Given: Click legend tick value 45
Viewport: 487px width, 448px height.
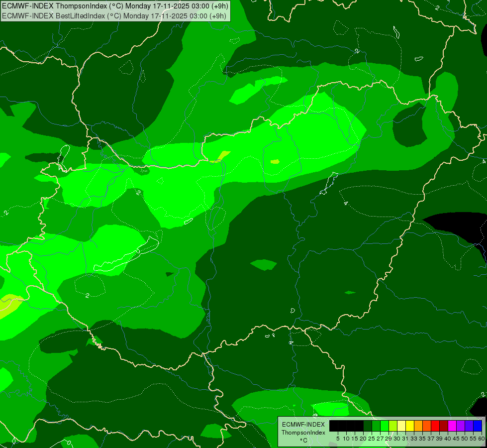Looking at the screenshot, I should (456, 439).
